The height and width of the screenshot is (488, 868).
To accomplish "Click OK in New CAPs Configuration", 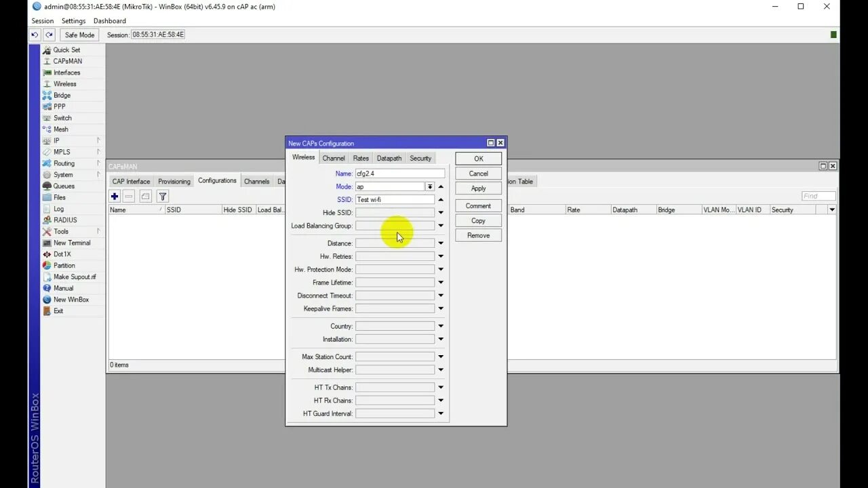I will click(478, 159).
